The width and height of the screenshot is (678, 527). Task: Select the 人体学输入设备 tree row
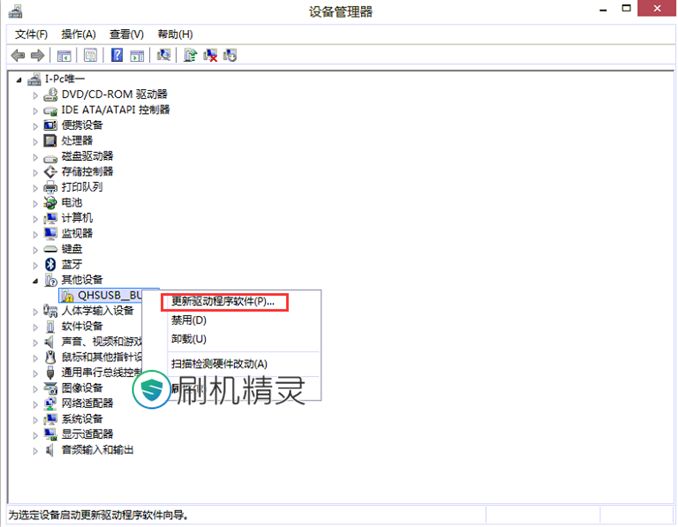tap(98, 310)
